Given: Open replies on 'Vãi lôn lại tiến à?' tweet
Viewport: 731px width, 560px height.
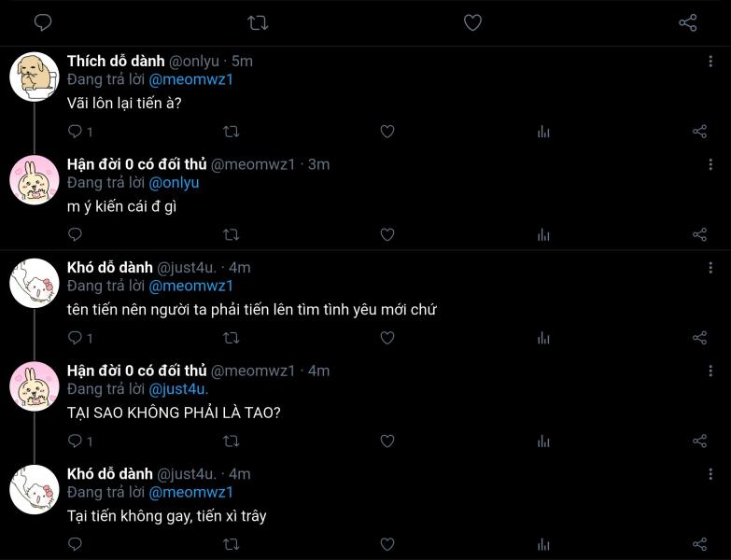Looking at the screenshot, I should coord(75,132).
